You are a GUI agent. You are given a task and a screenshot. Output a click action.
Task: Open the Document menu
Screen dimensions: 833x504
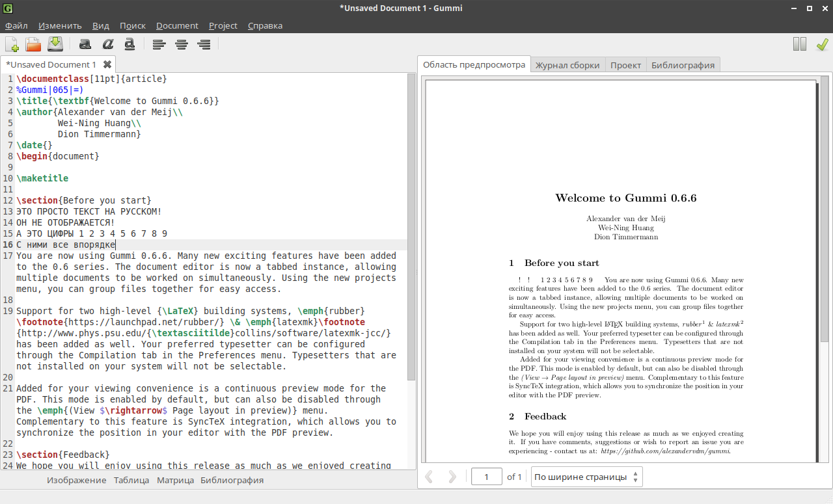(x=177, y=25)
